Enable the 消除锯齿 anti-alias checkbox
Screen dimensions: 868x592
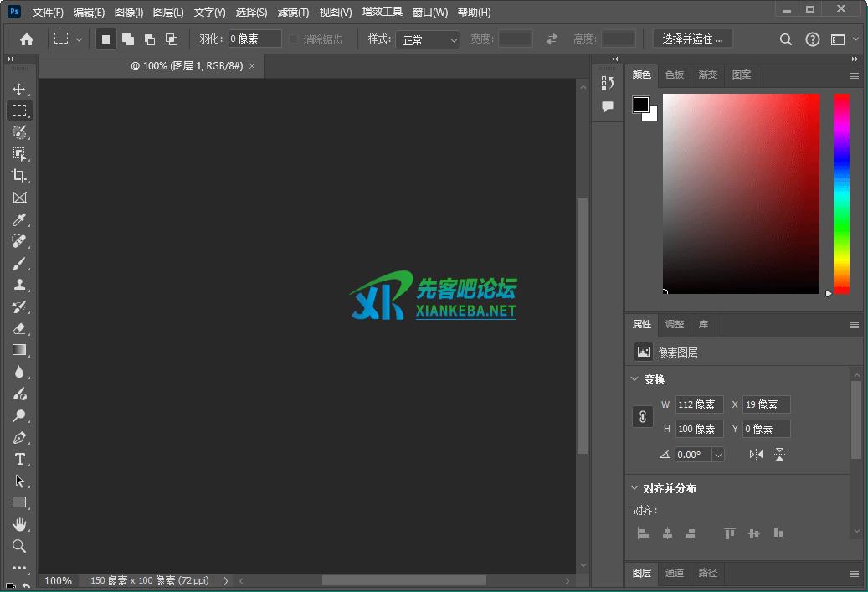tap(293, 38)
